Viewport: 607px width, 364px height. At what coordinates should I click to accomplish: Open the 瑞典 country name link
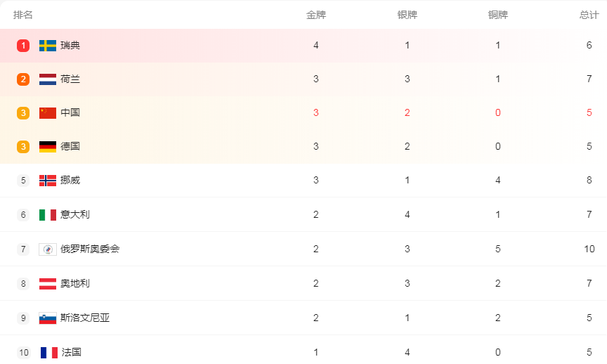coord(70,45)
